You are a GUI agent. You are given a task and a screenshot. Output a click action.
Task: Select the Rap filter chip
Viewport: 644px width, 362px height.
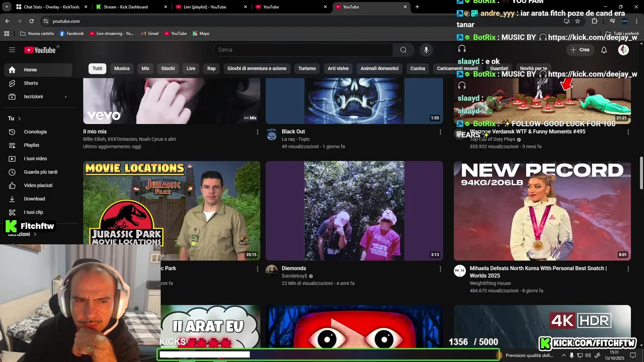211,68
